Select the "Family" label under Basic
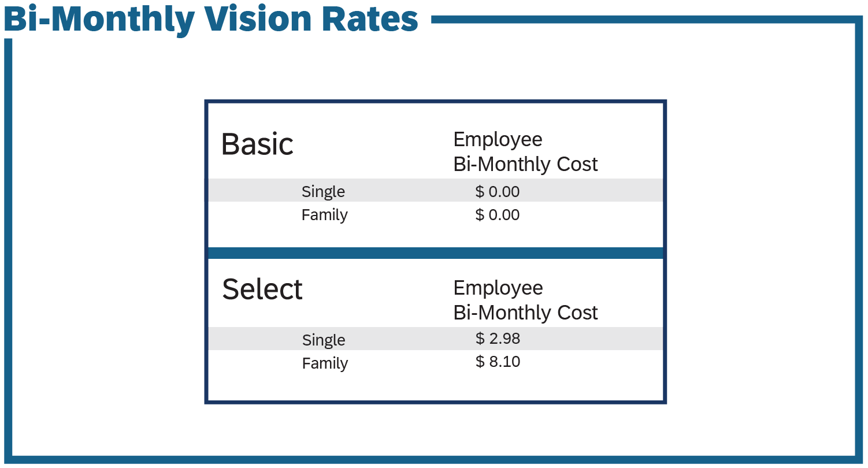This screenshot has height=468, width=868. point(324,215)
